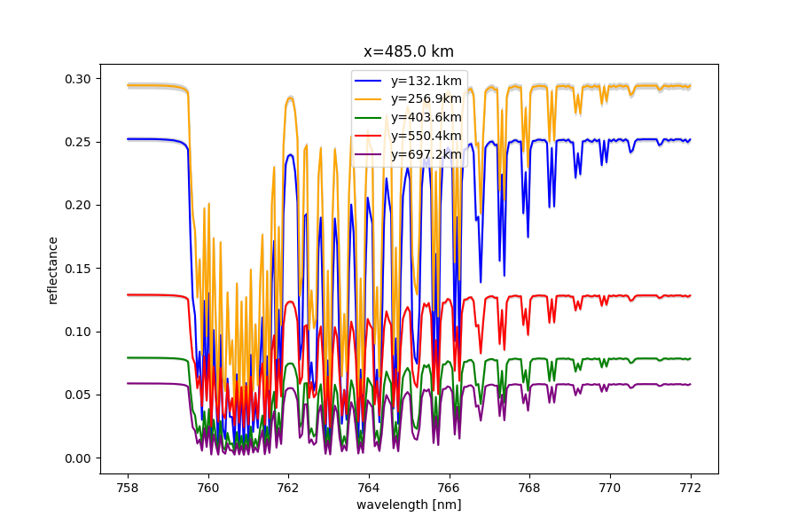Click the 0.00 tick on reflectance axis
The image size is (798, 532).
pos(78,458)
